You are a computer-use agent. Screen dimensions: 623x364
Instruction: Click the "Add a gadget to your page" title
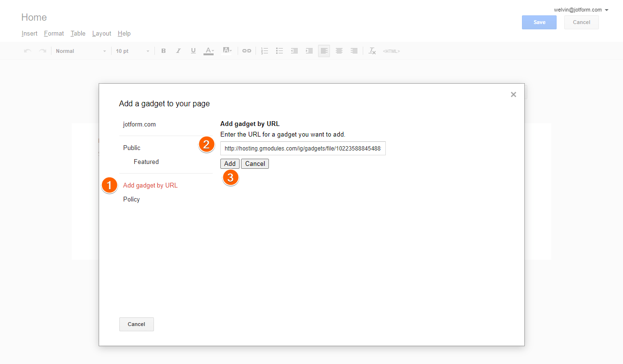tap(165, 103)
